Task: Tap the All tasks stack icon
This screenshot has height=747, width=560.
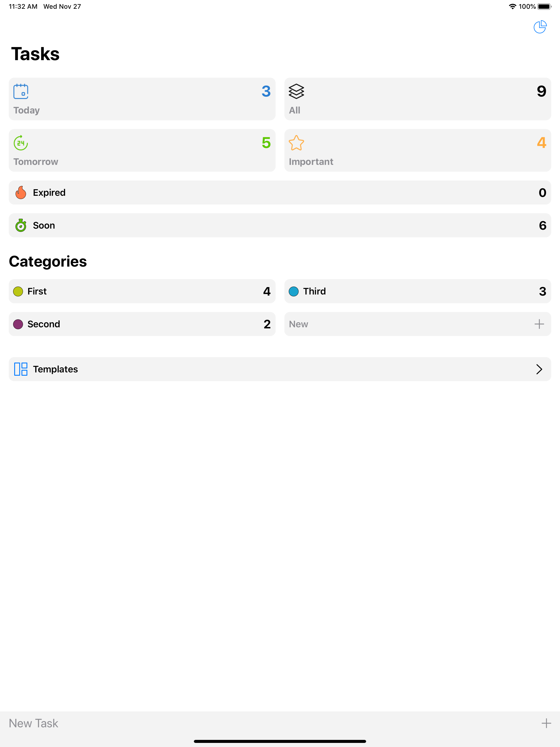Action: (296, 92)
